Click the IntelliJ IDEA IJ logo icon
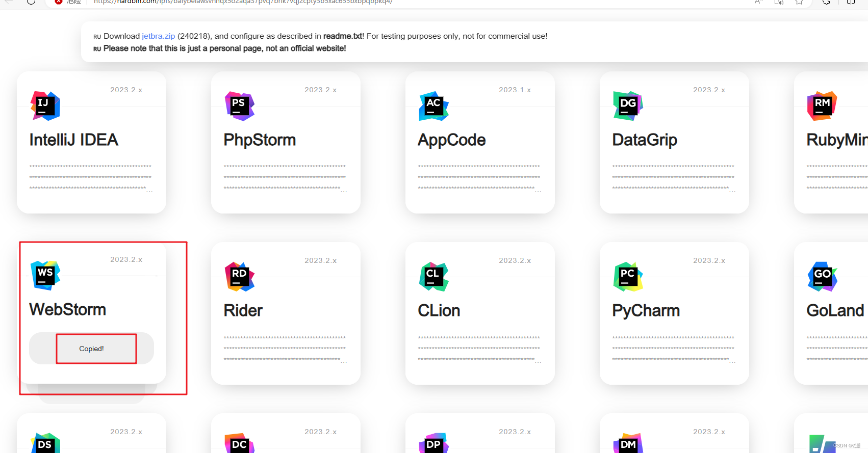 45,106
